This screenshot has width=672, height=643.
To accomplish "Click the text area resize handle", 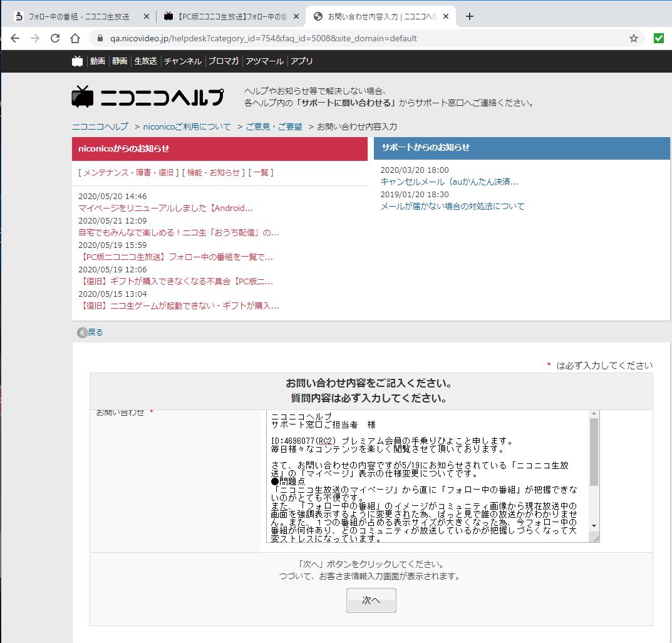I will click(x=596, y=538).
